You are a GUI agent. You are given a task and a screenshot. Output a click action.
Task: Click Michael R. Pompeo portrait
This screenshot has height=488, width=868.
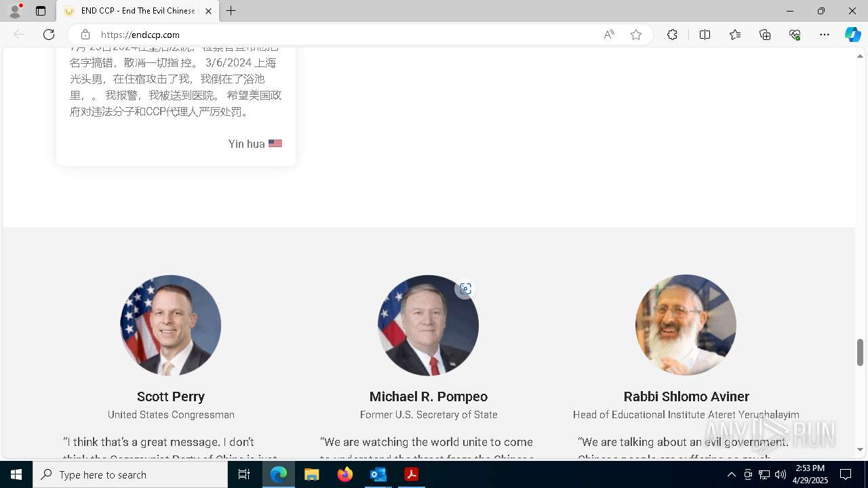[428, 325]
